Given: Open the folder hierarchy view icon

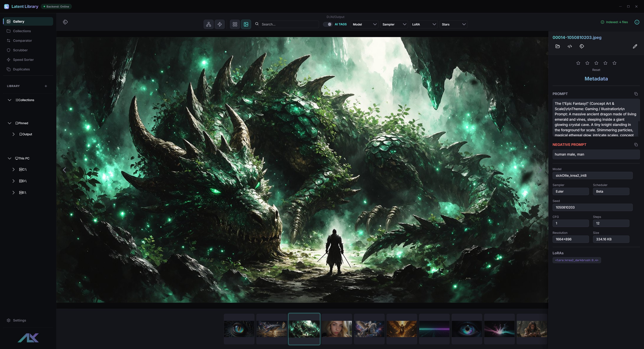Looking at the screenshot, I should 208,24.
